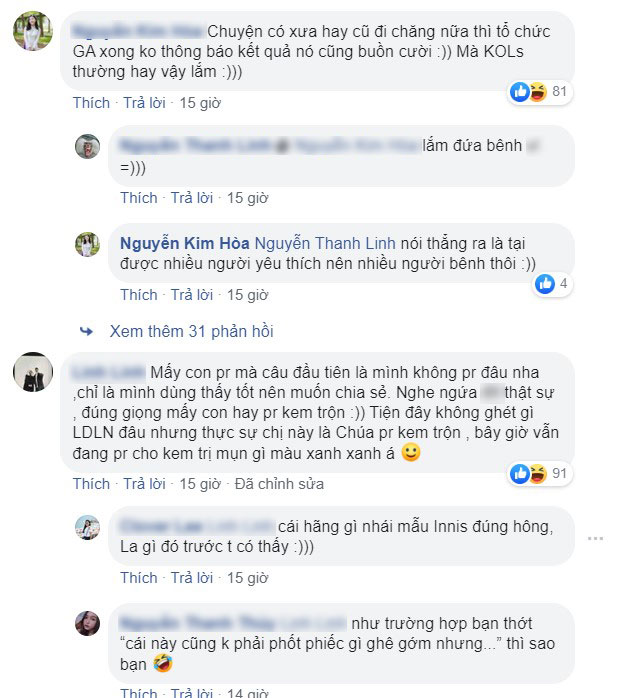Viewport: 618px width, 698px height.
Task: Open reactions on the comment with 91 likes
Action: tap(540, 474)
